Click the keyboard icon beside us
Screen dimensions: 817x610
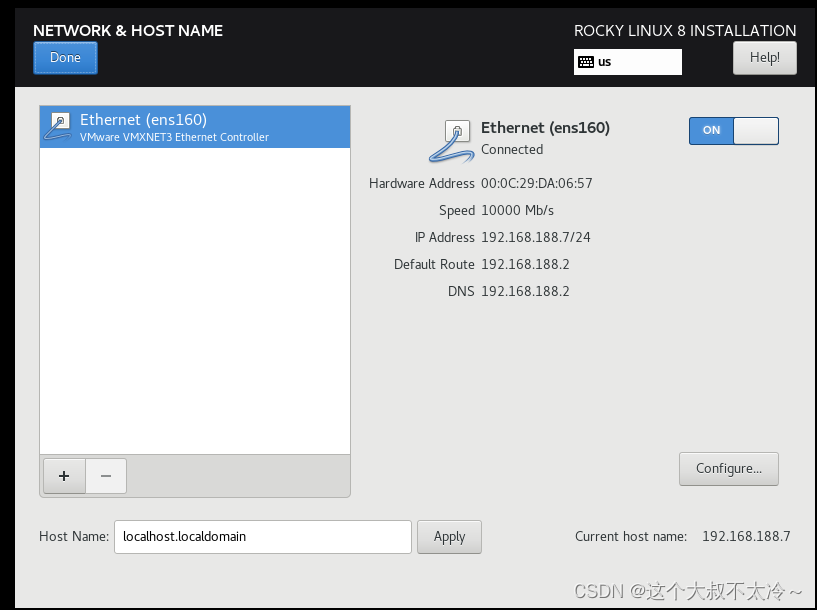point(586,62)
